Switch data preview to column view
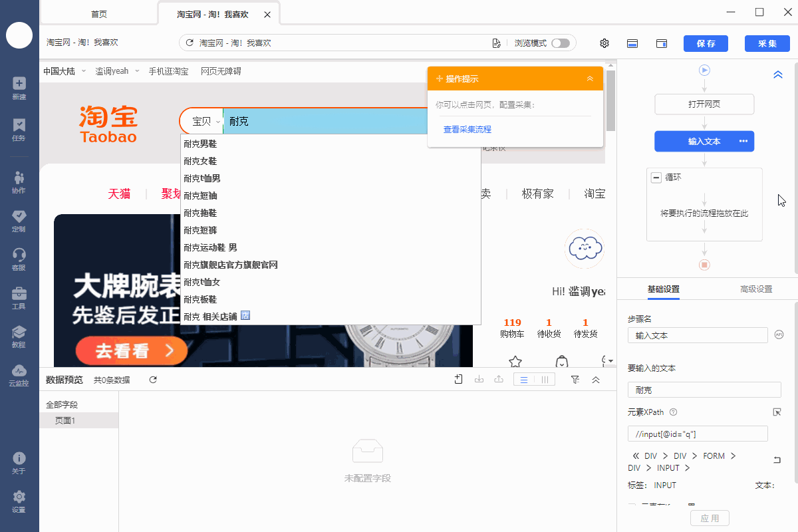Screen dimensions: 798x532 (545, 380)
